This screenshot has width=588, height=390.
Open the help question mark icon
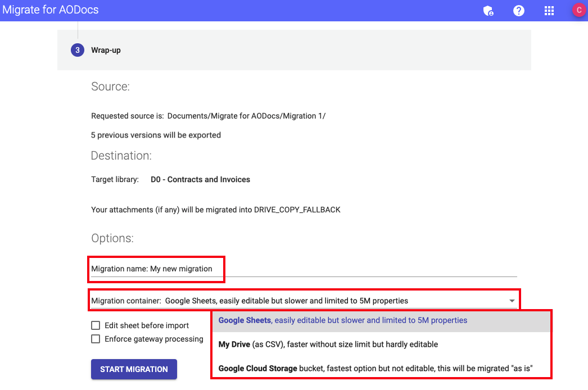coord(519,11)
